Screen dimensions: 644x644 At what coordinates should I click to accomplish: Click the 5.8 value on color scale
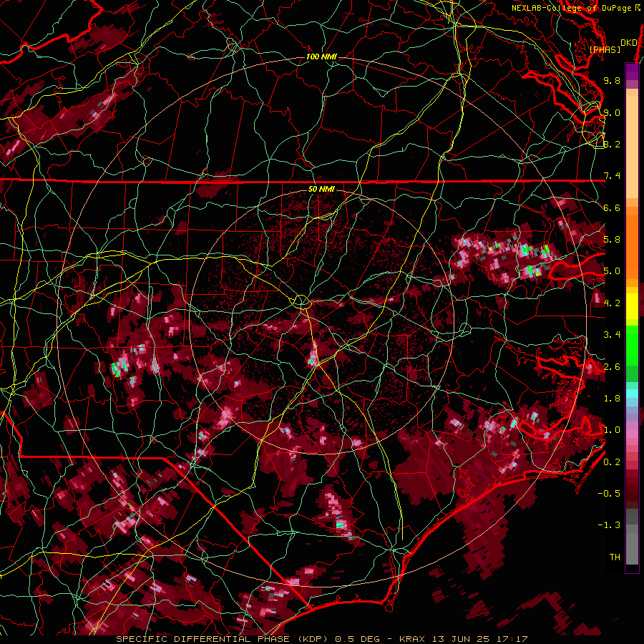click(612, 240)
